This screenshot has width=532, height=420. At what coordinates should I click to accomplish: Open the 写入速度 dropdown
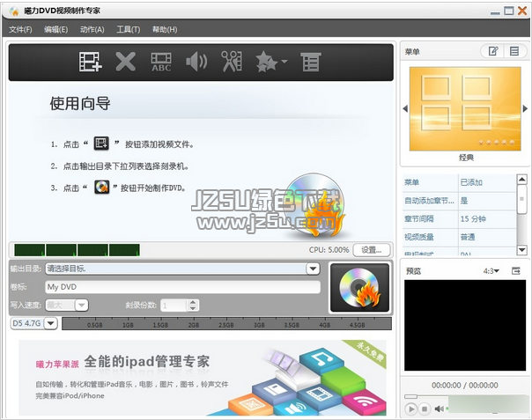click(x=81, y=305)
